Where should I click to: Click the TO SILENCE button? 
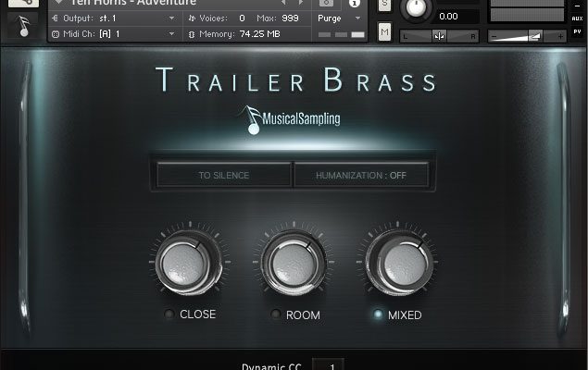223,175
